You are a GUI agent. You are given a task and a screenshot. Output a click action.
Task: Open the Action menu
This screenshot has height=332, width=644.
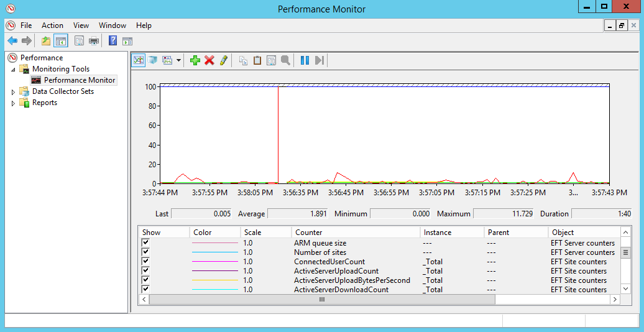[x=52, y=25]
